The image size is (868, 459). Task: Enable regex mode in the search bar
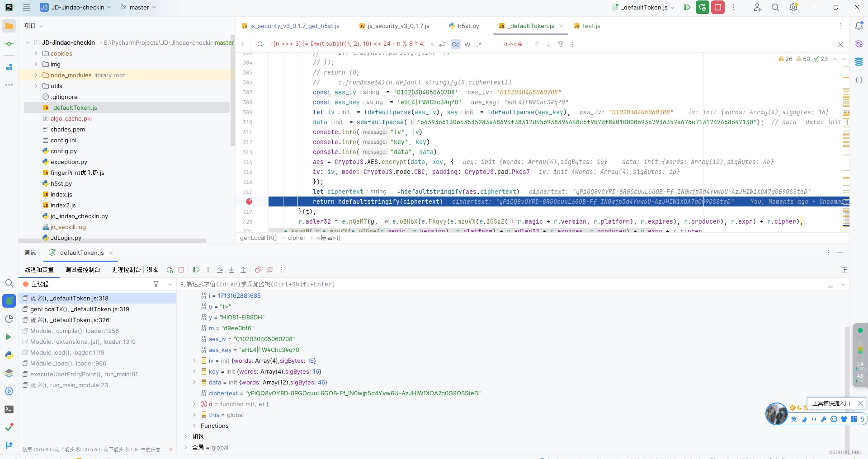click(480, 44)
